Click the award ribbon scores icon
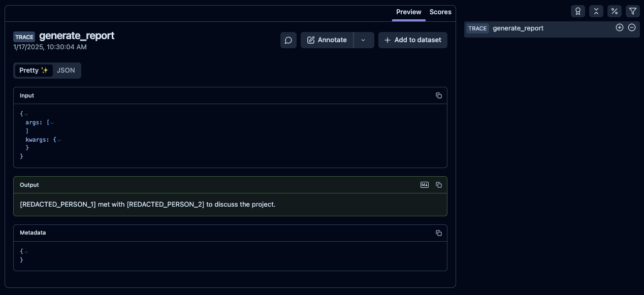The width and height of the screenshot is (644, 295). click(x=577, y=11)
